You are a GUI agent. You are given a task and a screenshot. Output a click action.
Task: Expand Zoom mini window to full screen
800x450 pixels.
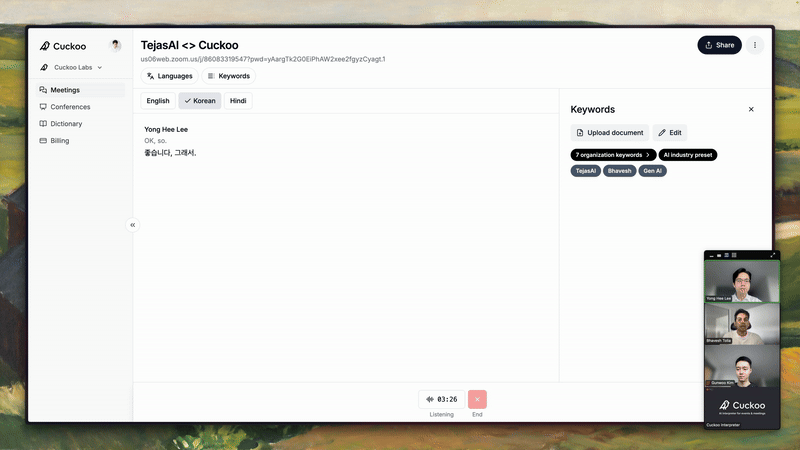tap(772, 255)
